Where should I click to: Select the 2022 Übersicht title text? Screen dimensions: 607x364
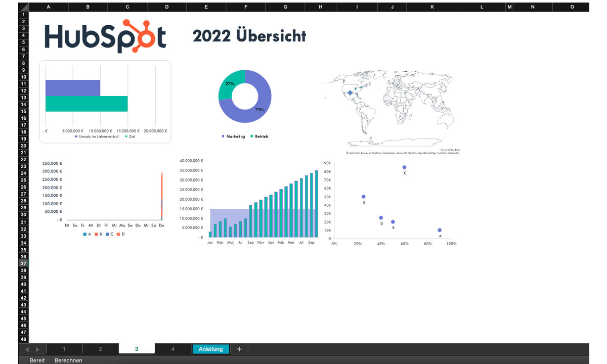point(249,36)
